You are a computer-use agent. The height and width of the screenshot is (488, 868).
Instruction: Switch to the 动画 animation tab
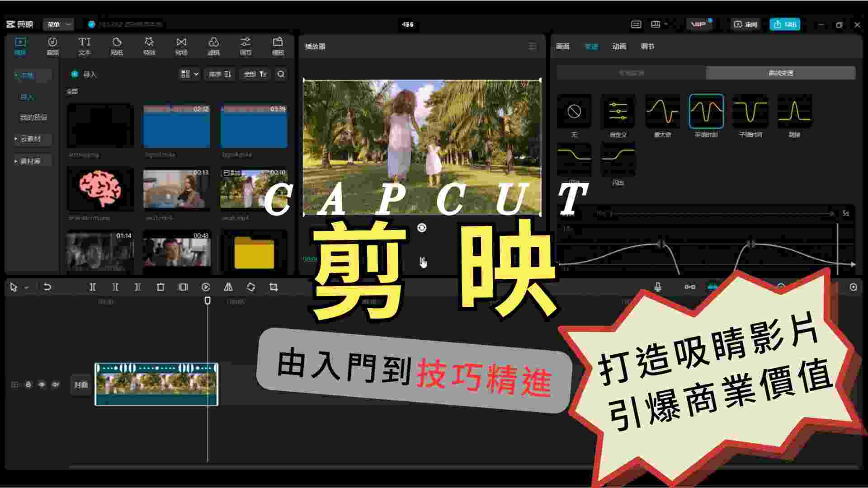tap(619, 46)
